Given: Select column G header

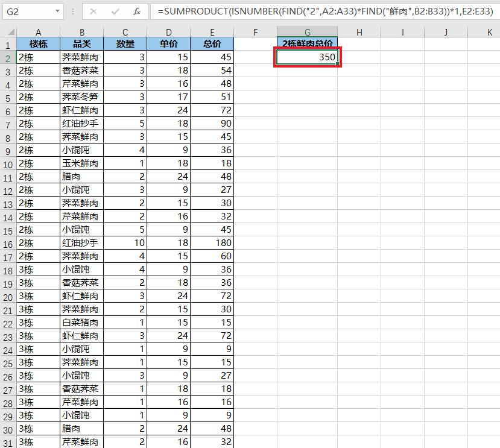Looking at the screenshot, I should pyautogui.click(x=308, y=32).
